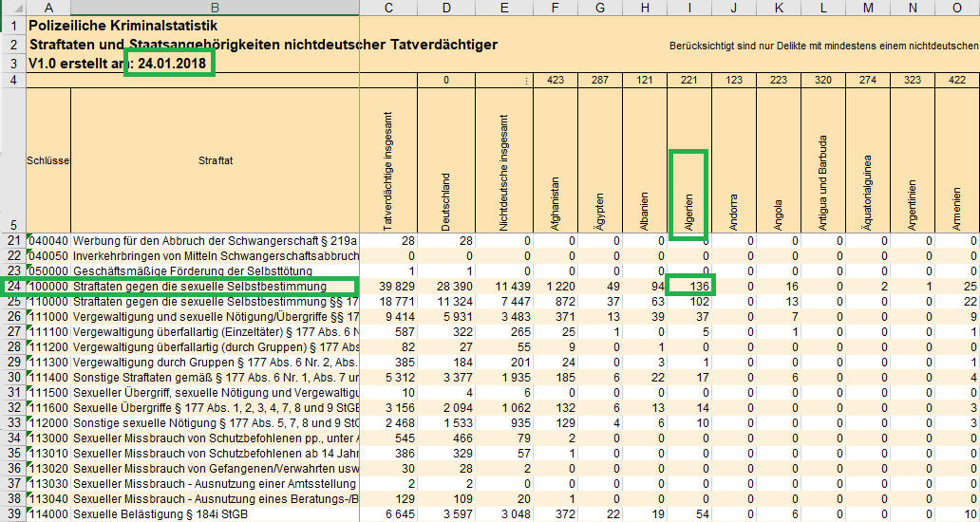Click 'Sexuelle Belästigung § 184i StGB' cell
The image size is (980, 522).
[x=215, y=513]
